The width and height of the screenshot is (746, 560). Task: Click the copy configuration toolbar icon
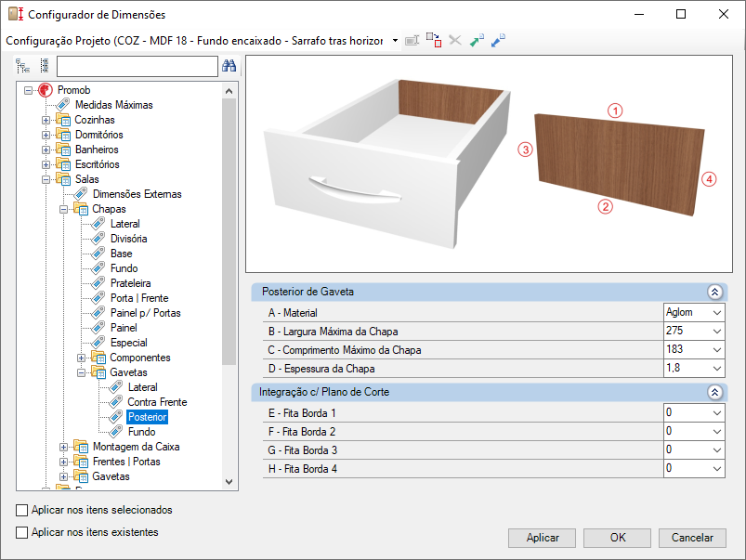point(434,40)
